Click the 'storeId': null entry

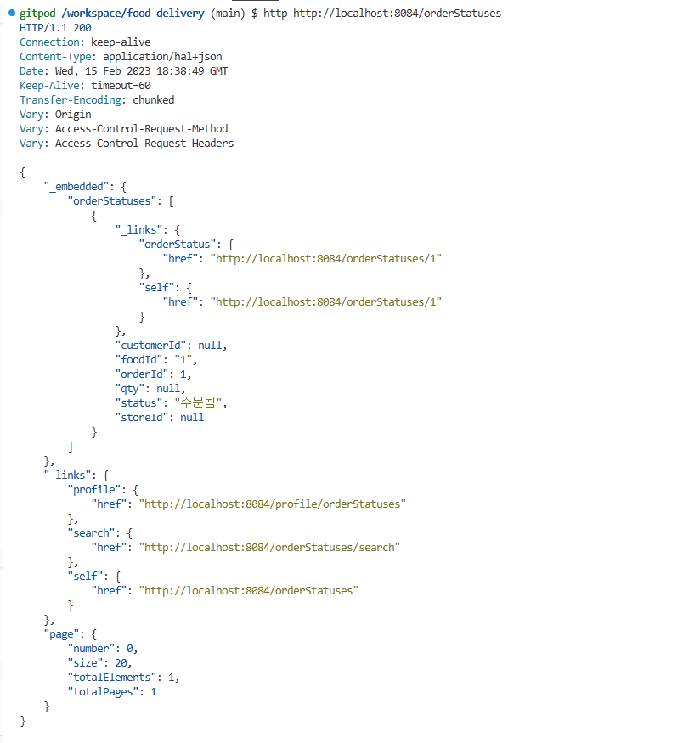(159, 418)
